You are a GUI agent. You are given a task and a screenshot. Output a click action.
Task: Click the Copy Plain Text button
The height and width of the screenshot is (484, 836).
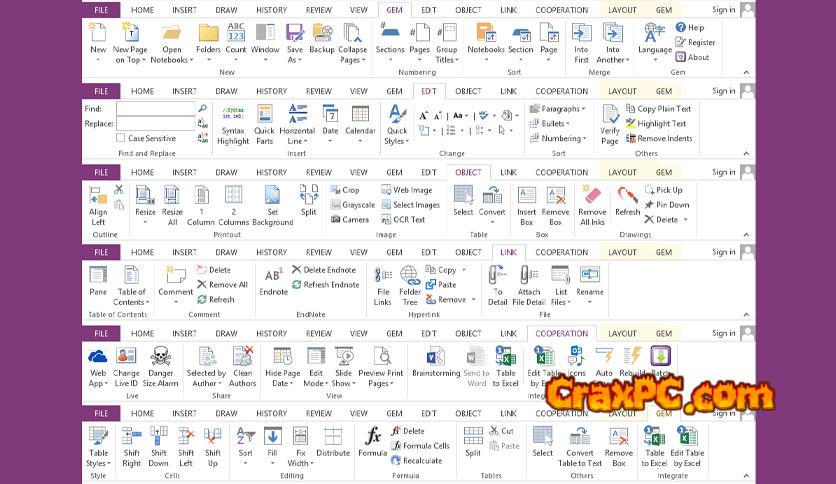point(663,108)
